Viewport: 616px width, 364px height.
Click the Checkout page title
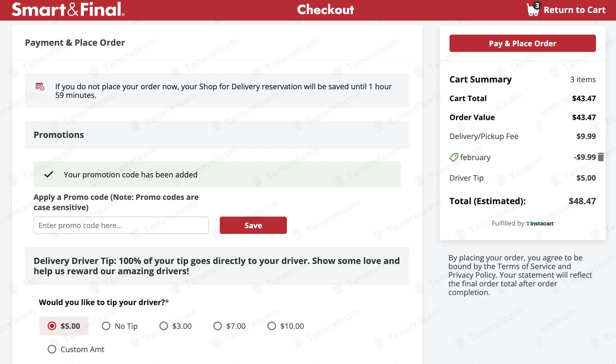click(325, 10)
